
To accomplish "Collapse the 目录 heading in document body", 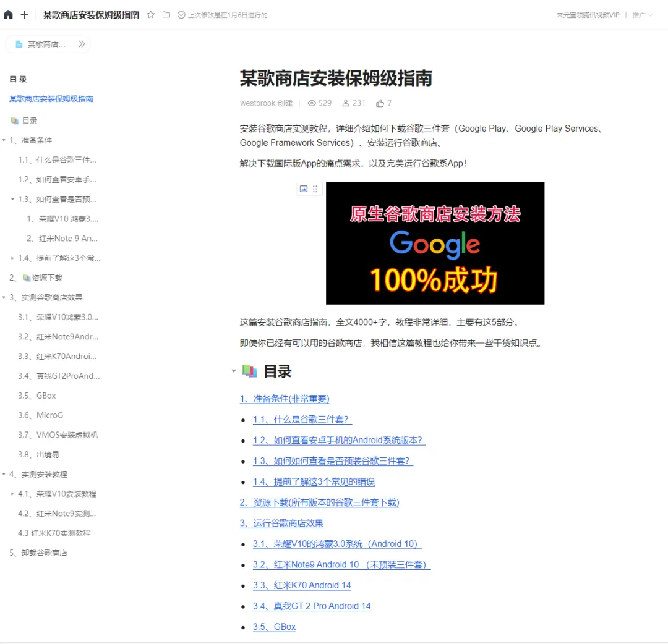I will click(x=233, y=371).
